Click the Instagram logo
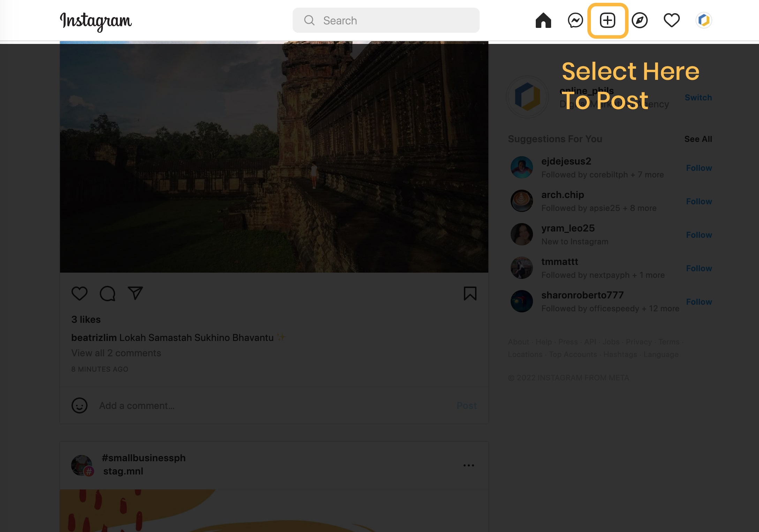The height and width of the screenshot is (532, 759). tap(96, 22)
